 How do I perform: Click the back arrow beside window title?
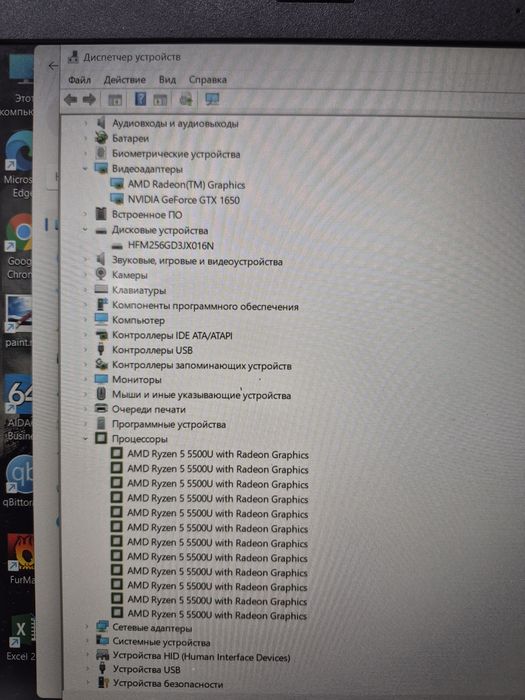point(53,66)
